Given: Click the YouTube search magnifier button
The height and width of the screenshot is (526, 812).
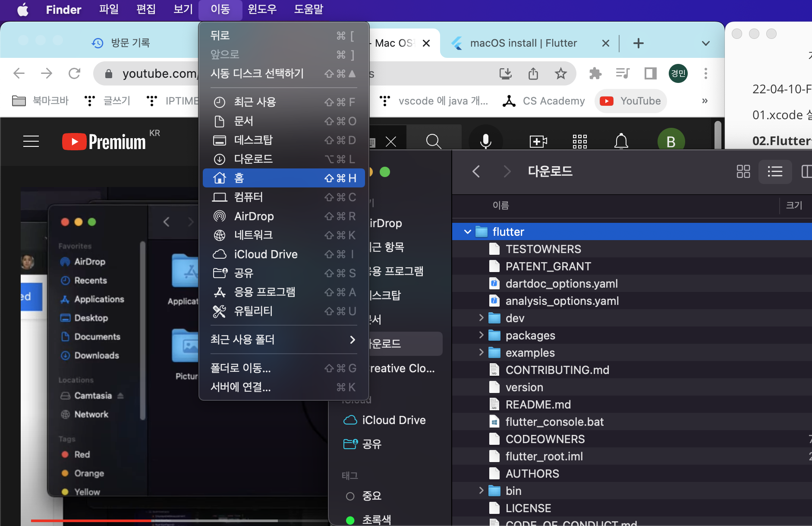Looking at the screenshot, I should pyautogui.click(x=434, y=141).
